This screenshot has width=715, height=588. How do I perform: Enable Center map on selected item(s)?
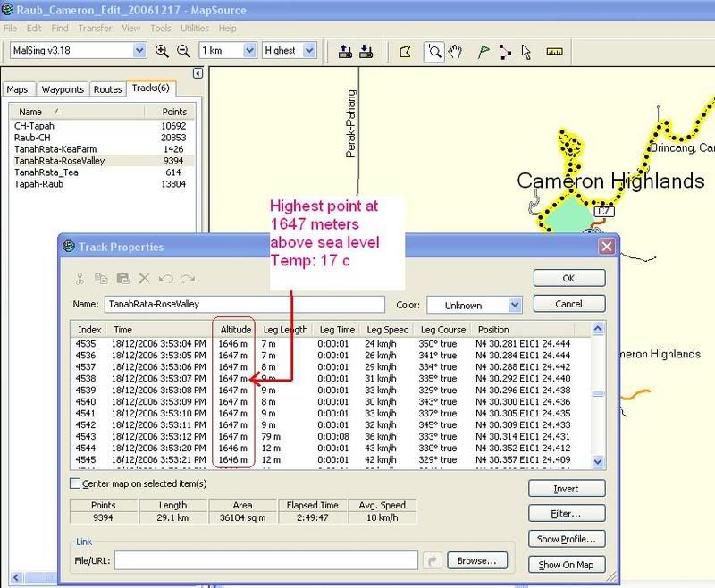click(75, 483)
